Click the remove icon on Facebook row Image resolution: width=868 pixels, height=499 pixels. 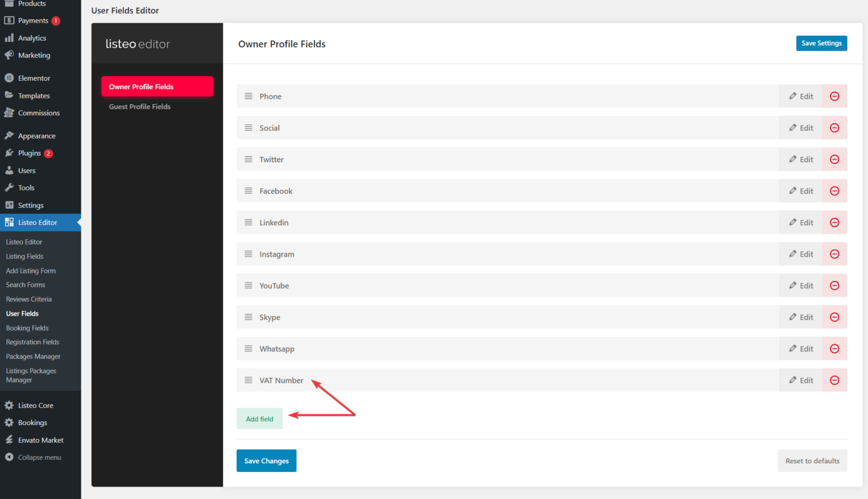834,191
